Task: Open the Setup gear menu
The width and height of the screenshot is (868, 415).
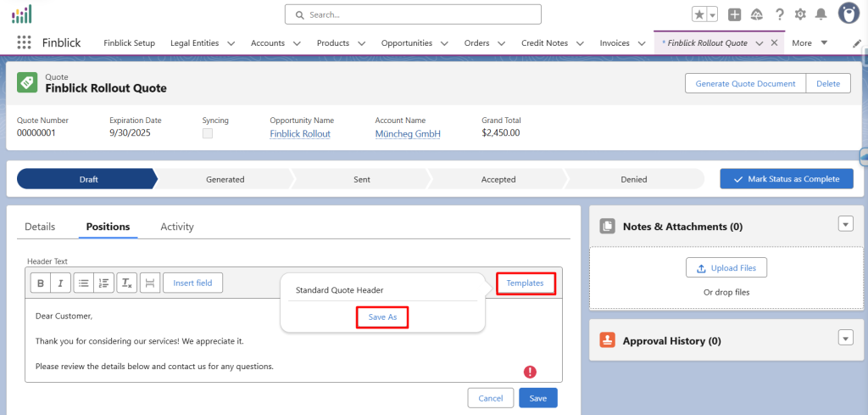Action: point(800,14)
